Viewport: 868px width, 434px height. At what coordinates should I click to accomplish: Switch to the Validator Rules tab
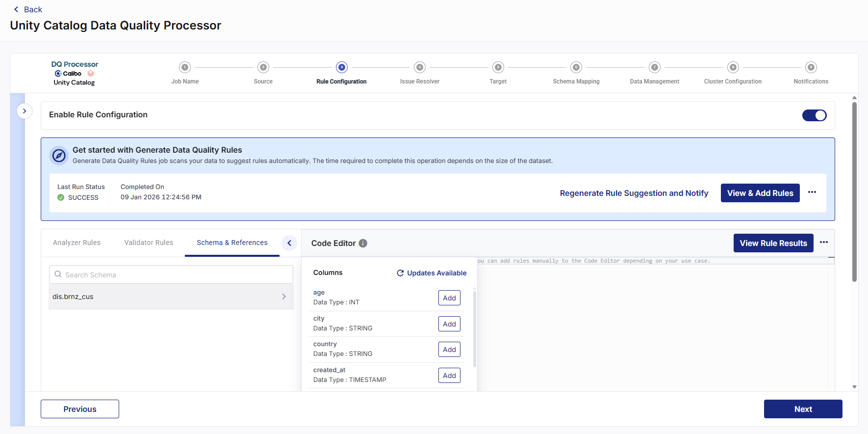(149, 243)
